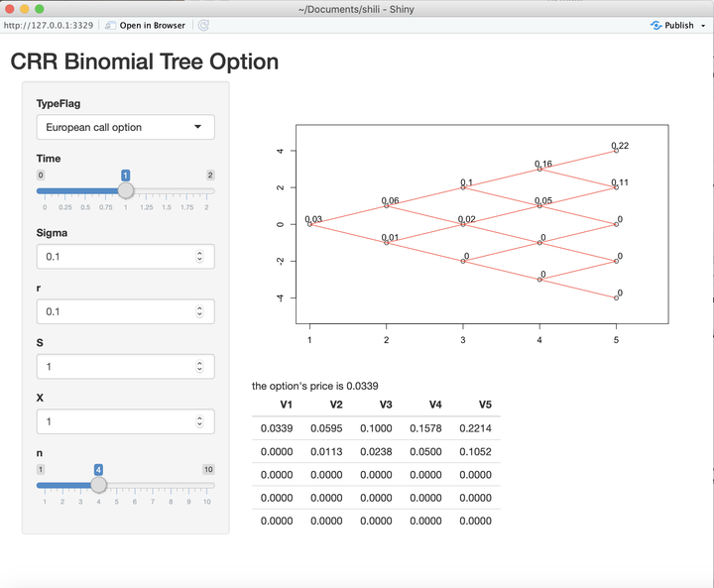The height and width of the screenshot is (588, 714).
Task: Click the Sigma field stepper arrows
Action: (x=200, y=256)
